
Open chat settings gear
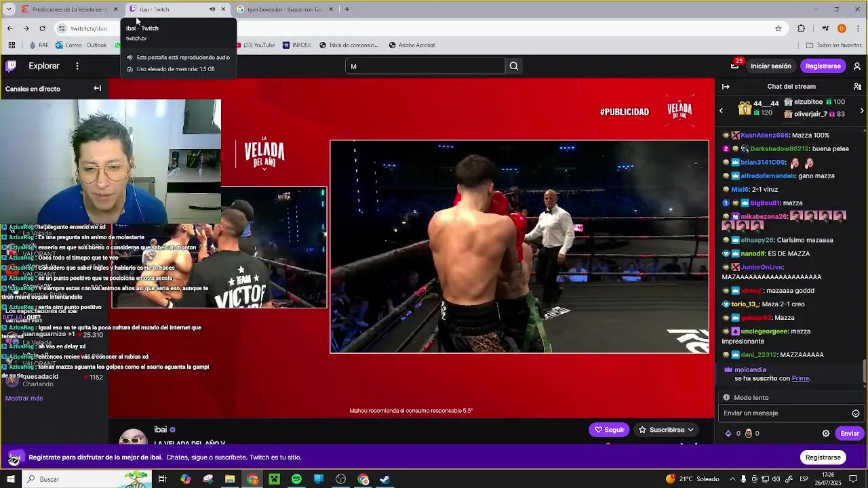[826, 433]
